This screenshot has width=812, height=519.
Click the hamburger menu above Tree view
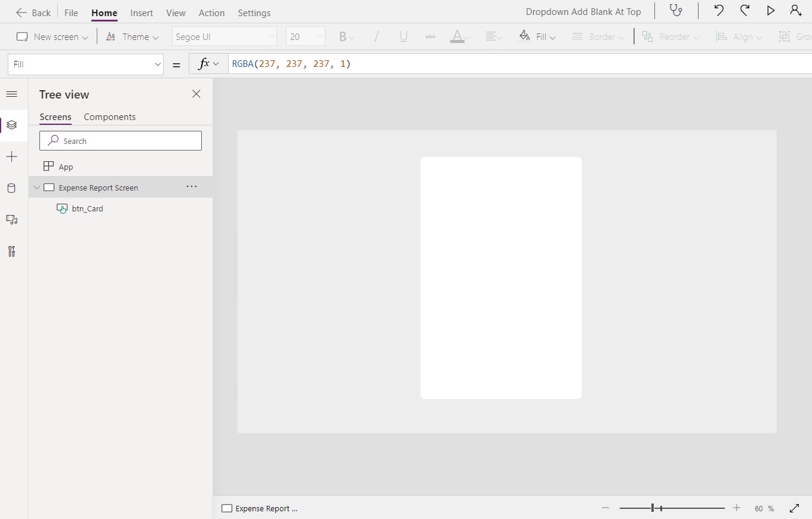[11, 94]
